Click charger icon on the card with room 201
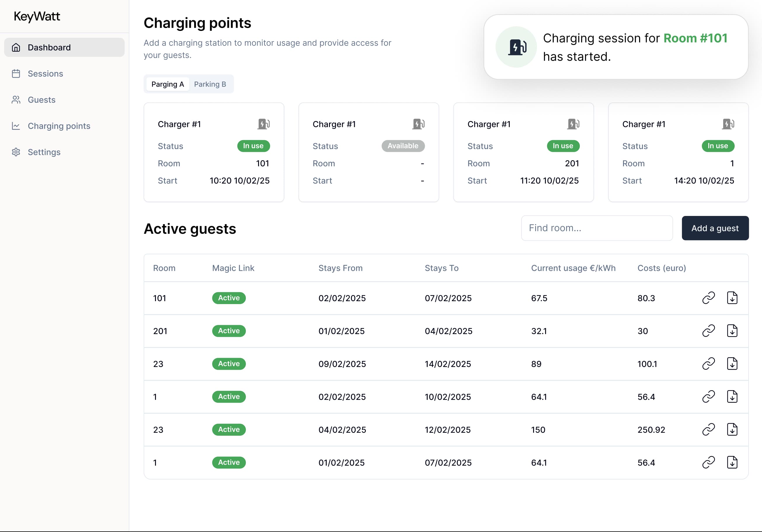This screenshot has width=762, height=532. tap(573, 124)
